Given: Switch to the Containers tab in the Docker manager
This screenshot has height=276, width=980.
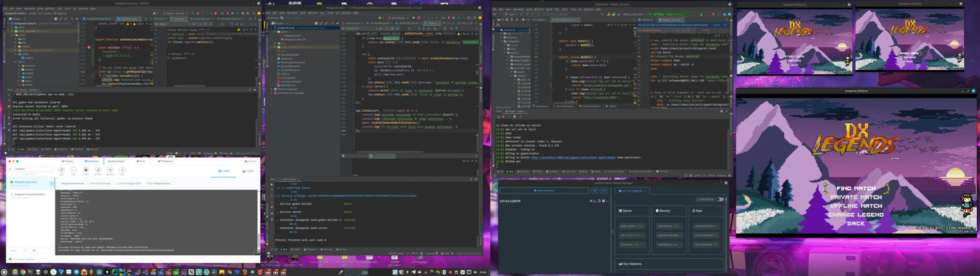Looking at the screenshot, I should coord(92,161).
